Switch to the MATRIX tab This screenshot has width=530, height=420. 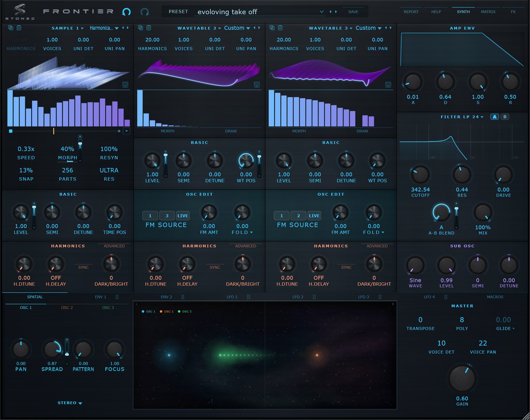click(x=488, y=12)
